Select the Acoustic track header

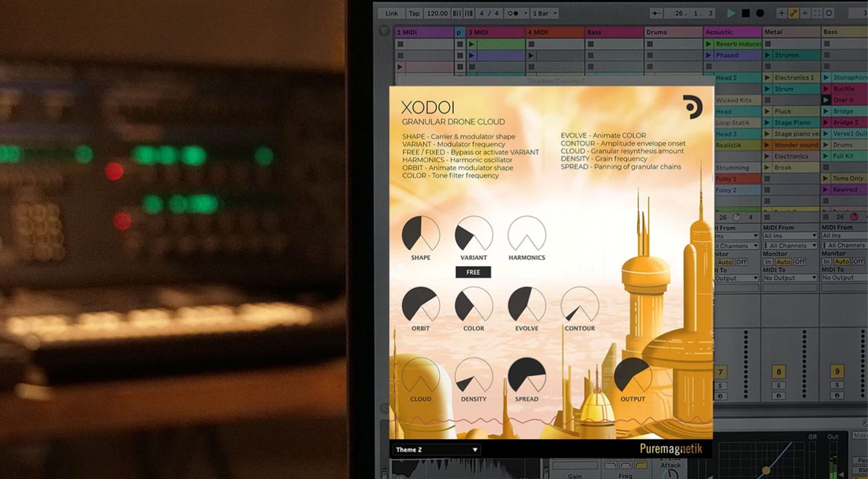click(732, 32)
